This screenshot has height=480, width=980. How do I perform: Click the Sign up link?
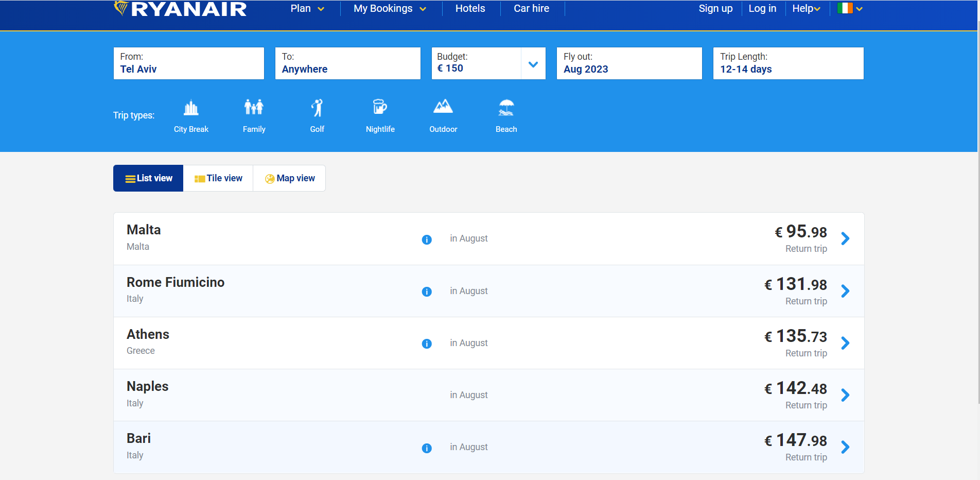715,9
